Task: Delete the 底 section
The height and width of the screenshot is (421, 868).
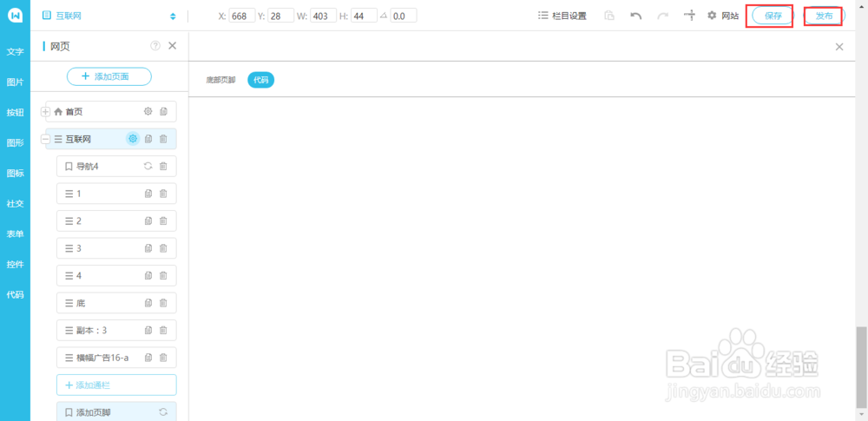Action: tap(163, 303)
